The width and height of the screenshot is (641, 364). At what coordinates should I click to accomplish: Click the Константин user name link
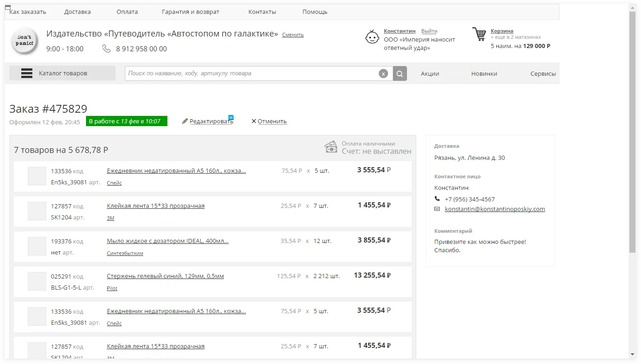click(x=400, y=31)
